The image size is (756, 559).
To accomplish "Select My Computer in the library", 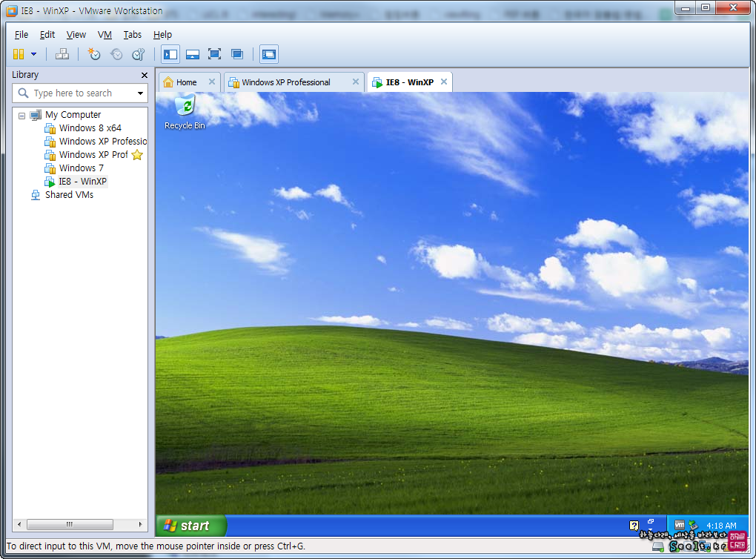I will [x=73, y=115].
